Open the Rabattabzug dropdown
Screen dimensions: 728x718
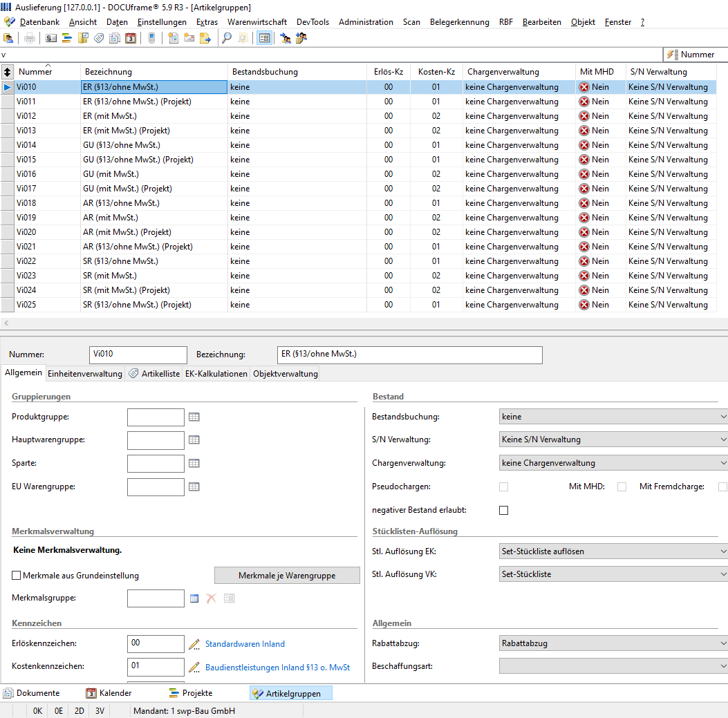click(x=614, y=643)
